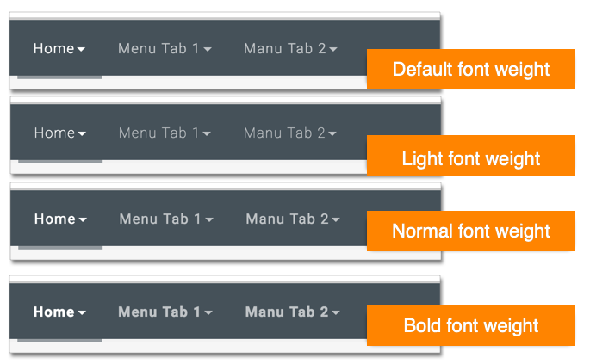This screenshot has width=590, height=364.
Task: Select Menu Tab 1 in the light-weight bar
Action: pos(158,133)
